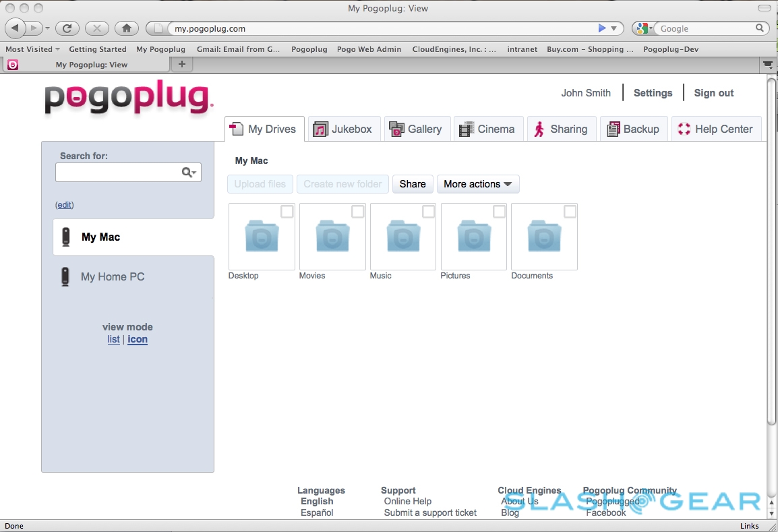Expand the More actions dropdown
Viewport: 778px width, 532px height.
pyautogui.click(x=478, y=184)
